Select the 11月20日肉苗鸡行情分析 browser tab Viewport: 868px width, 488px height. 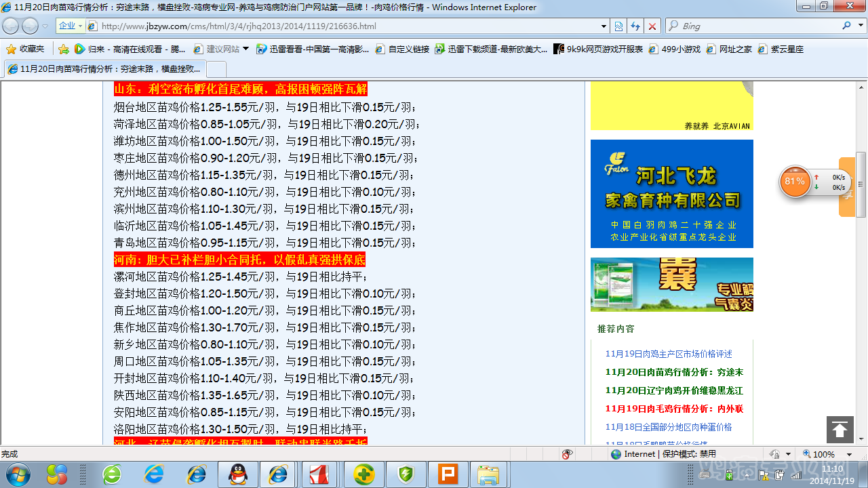coord(104,69)
